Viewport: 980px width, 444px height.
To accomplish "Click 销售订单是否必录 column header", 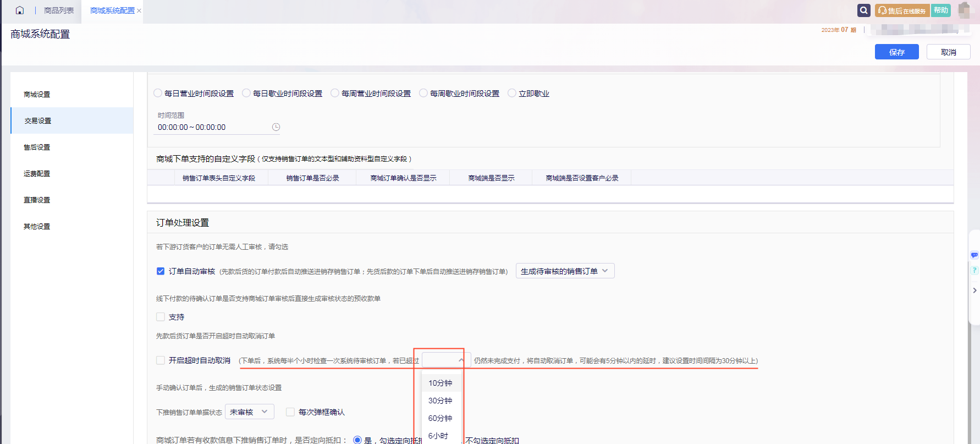I will pos(313,178).
